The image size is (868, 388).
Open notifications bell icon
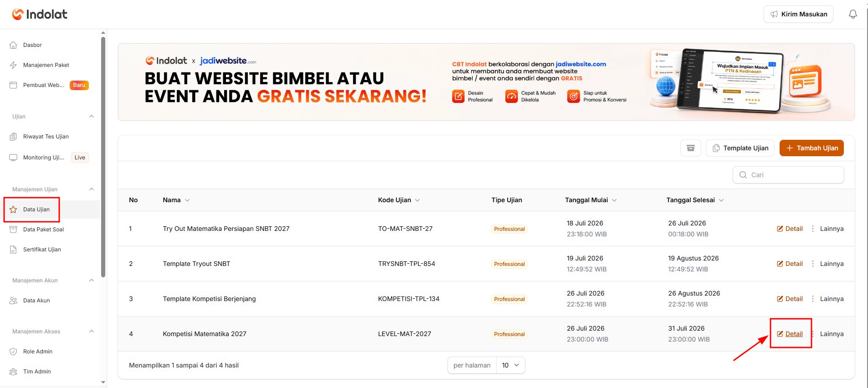[853, 14]
